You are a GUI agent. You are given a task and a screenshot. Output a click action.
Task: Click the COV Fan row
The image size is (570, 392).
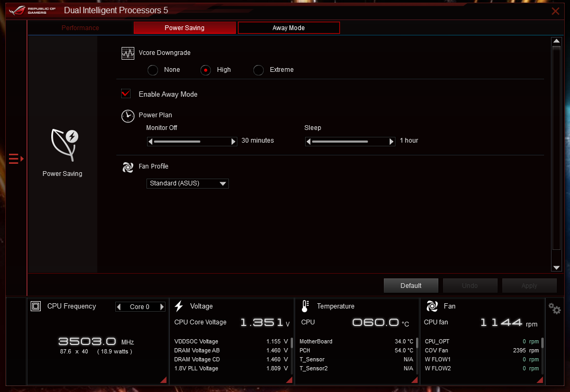tap(482, 351)
